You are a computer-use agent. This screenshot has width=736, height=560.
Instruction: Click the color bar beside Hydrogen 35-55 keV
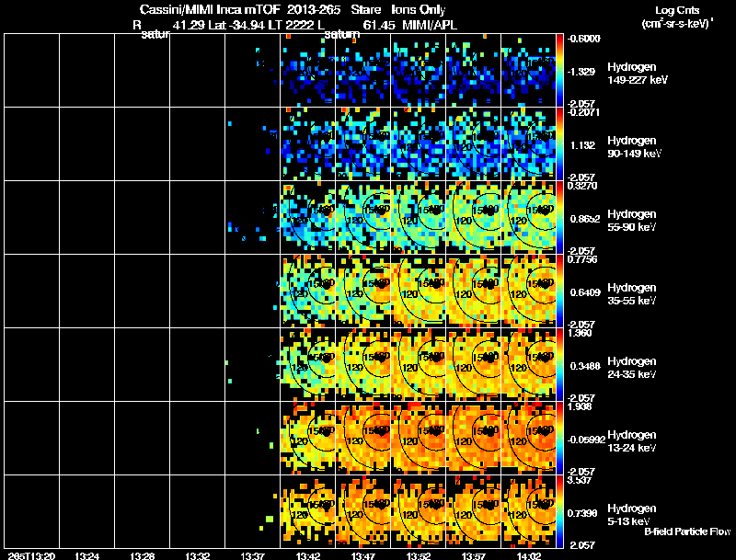[559, 291]
